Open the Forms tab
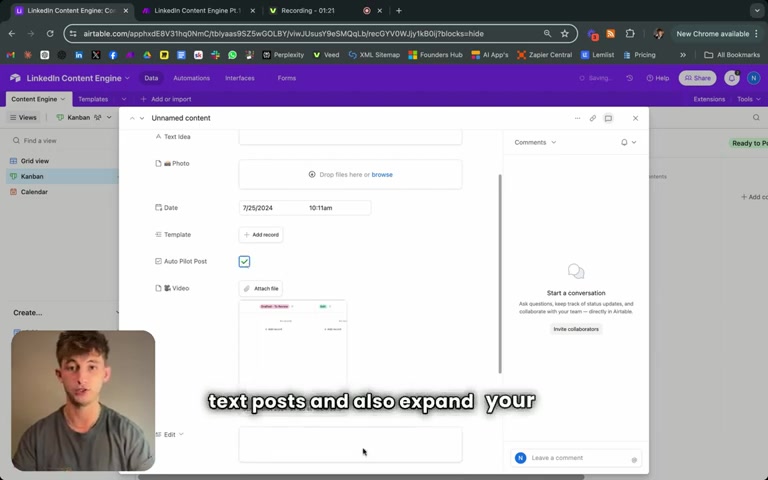The height and width of the screenshot is (480, 768). click(287, 78)
